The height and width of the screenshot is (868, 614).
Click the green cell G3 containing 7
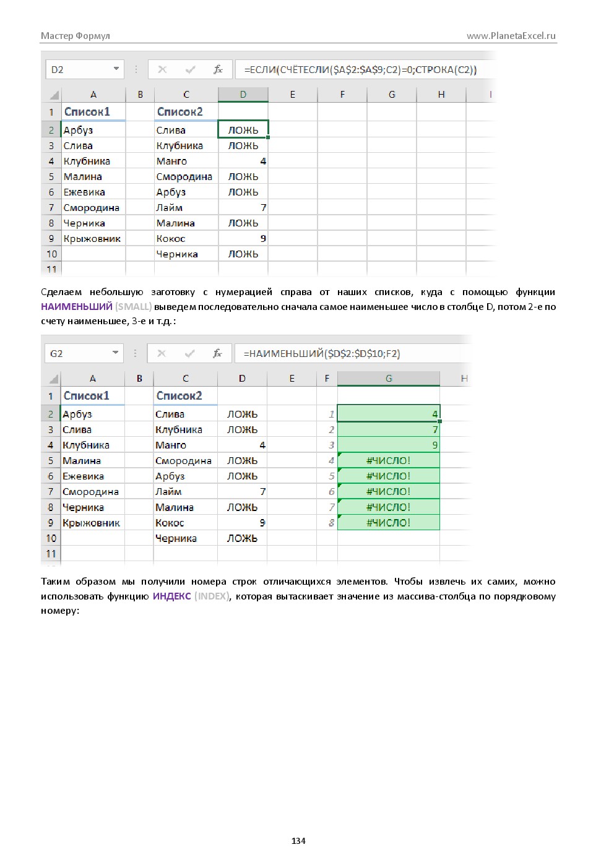[x=389, y=429]
